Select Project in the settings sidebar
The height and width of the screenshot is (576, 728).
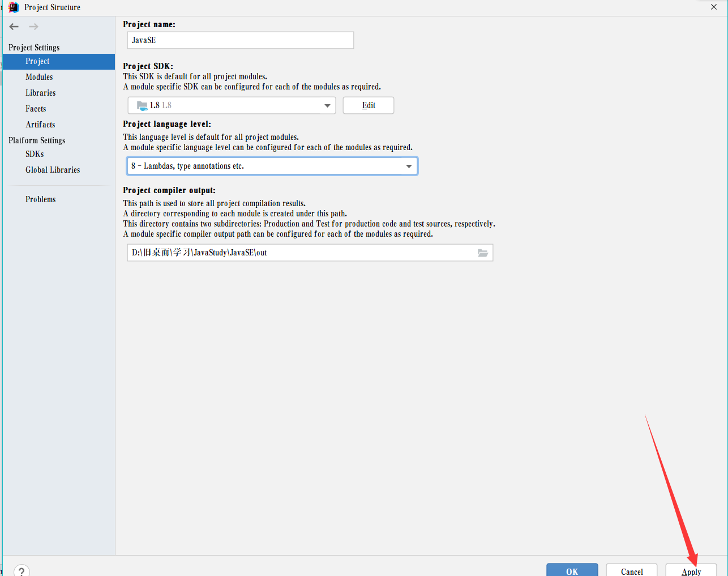coord(37,61)
